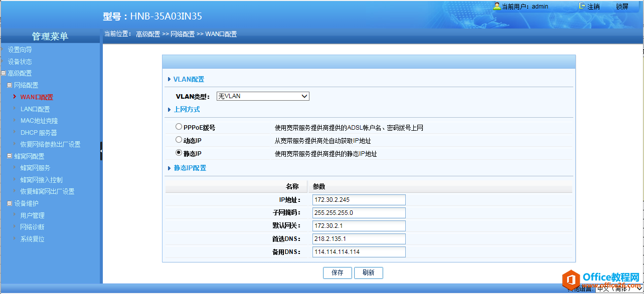Open 设置向导 in the management menu
The image size is (644, 294).
click(x=20, y=50)
